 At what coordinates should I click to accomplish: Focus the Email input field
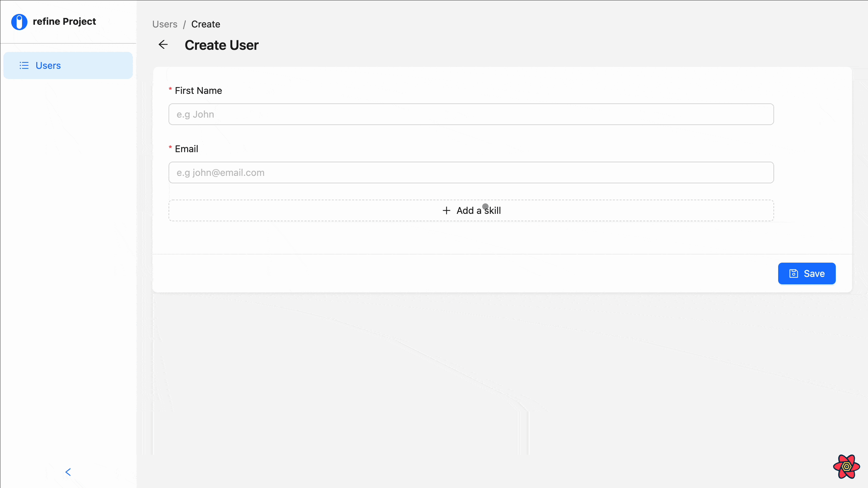471,172
